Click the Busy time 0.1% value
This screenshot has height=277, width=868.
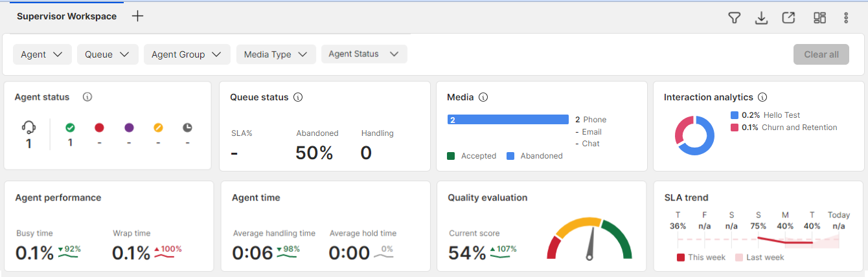tap(34, 253)
